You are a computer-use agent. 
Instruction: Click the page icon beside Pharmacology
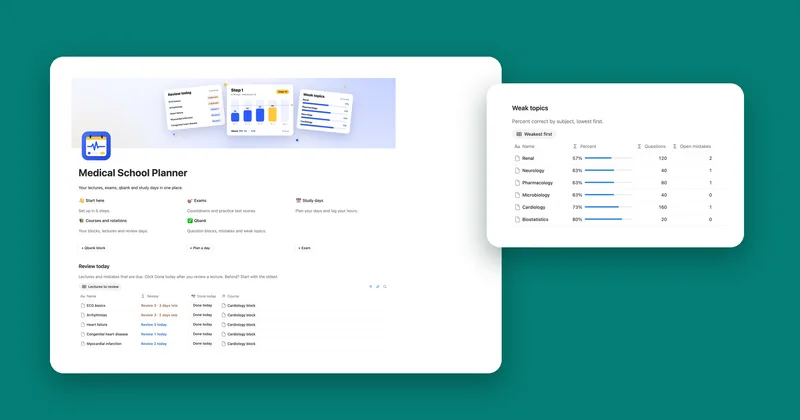click(x=517, y=183)
